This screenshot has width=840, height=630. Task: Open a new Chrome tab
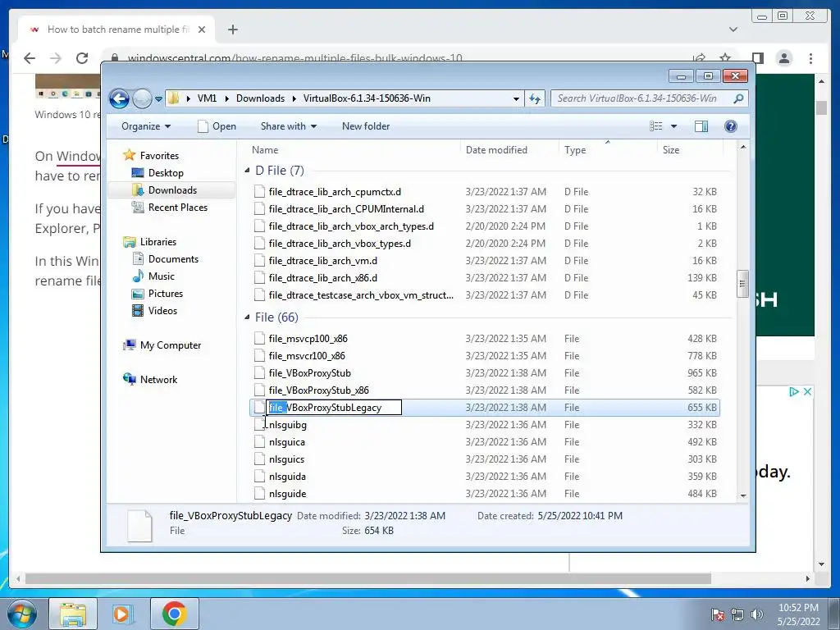[x=232, y=30]
